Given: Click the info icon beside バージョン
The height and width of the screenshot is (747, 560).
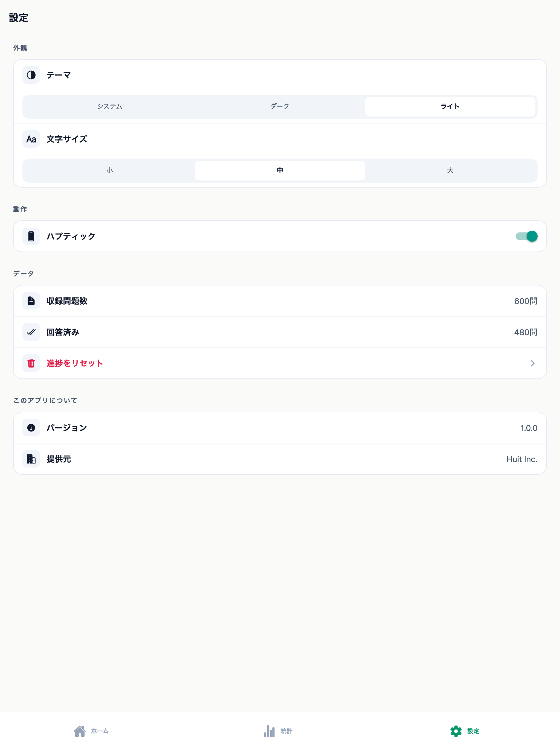Looking at the screenshot, I should 31,428.
